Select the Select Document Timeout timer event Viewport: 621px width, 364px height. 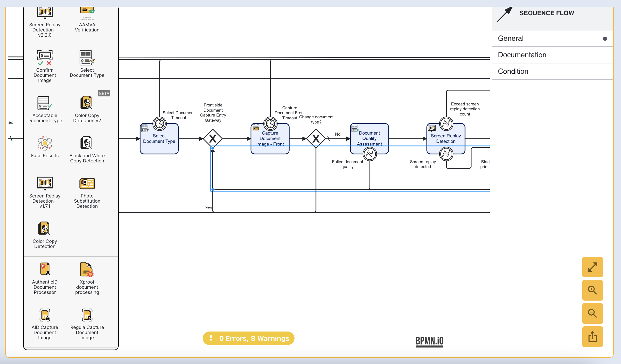tap(160, 124)
